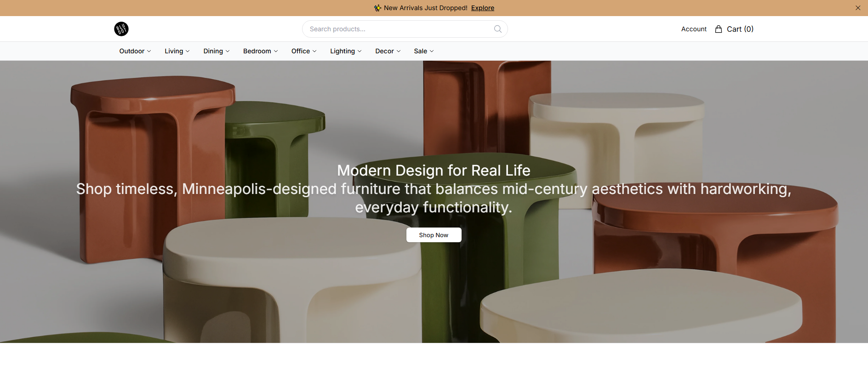Click the Modern Design for Real Life heading
The image size is (868, 376).
(434, 171)
